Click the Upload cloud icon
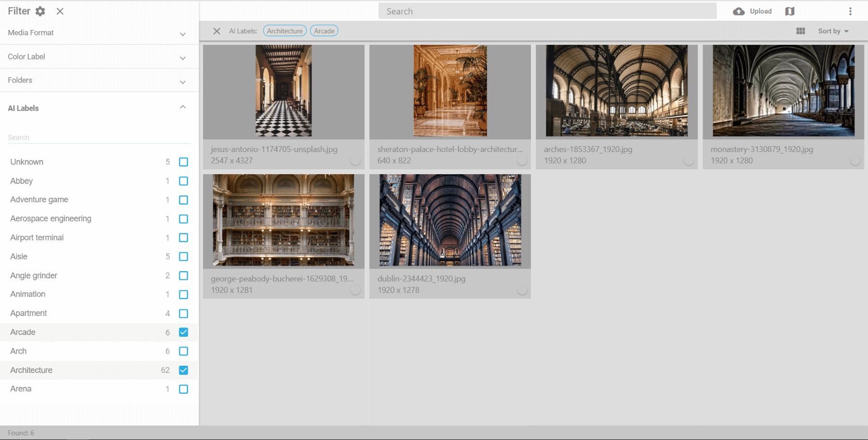This screenshot has width=868, height=440. click(738, 11)
